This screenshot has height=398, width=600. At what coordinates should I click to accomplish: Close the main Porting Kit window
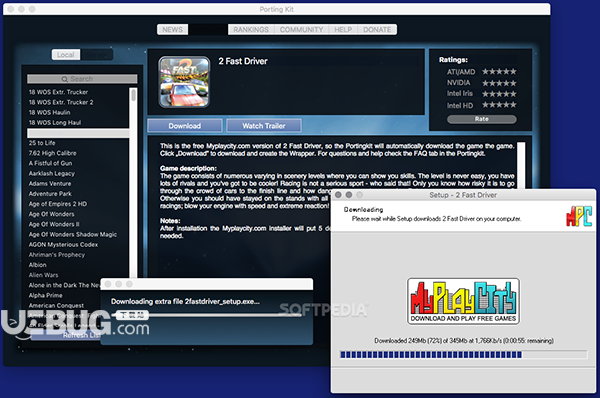11,9
